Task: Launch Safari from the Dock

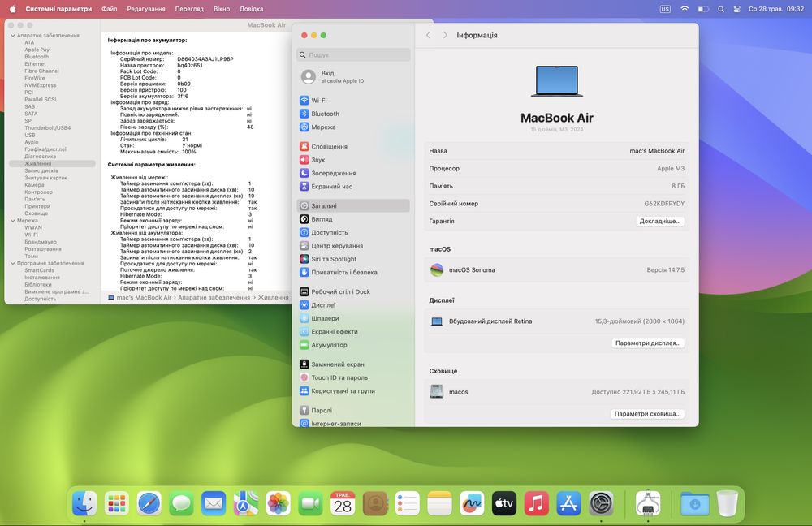Action: point(149,503)
